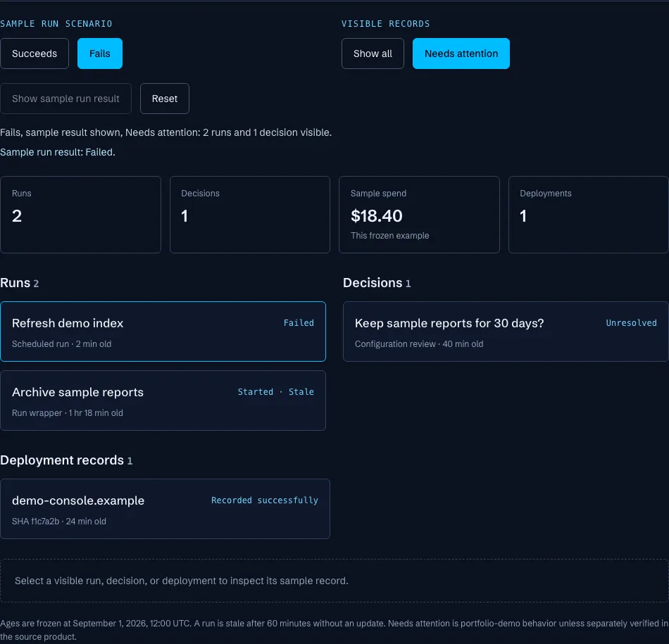Click the Failed status label
The image size is (669, 644).
coord(299,323)
